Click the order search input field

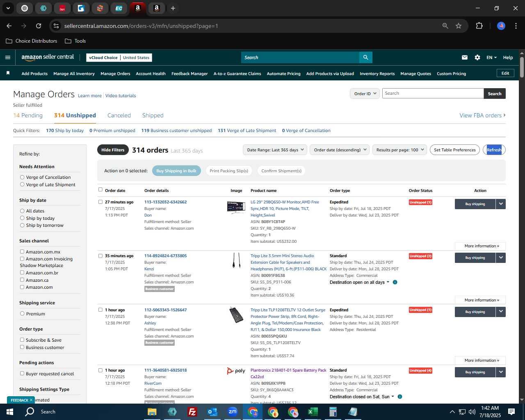click(433, 94)
